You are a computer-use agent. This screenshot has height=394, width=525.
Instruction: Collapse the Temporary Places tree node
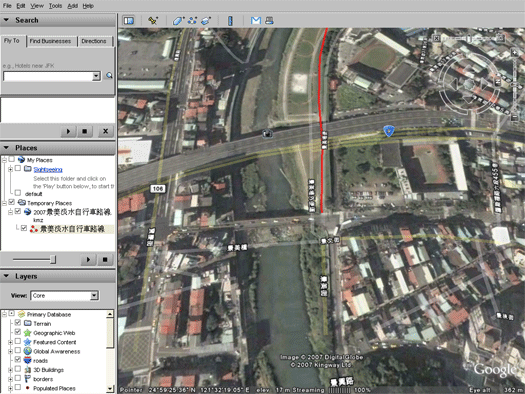pos(4,203)
